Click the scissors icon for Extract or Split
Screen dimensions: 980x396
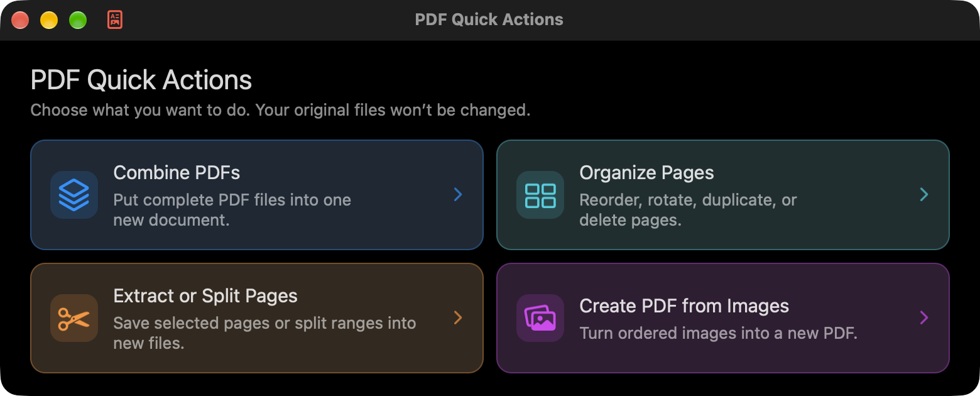(x=74, y=318)
